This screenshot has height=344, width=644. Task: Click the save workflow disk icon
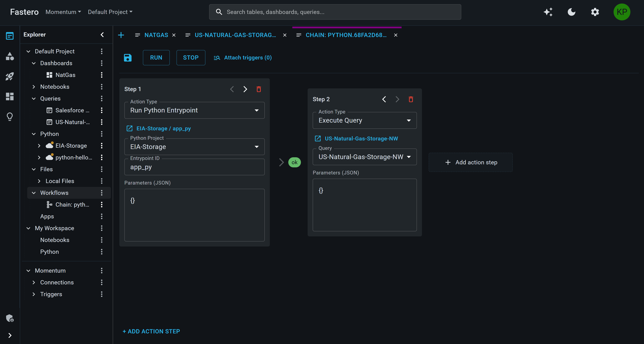[x=127, y=58]
